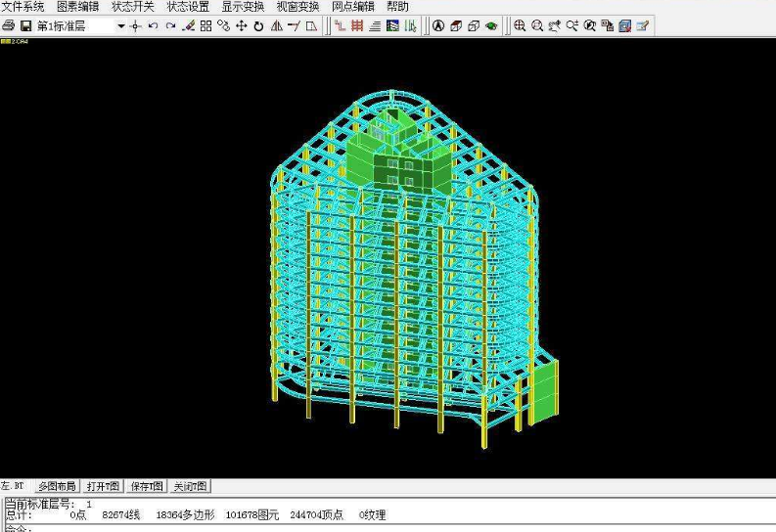Click the undo arrow icon
This screenshot has width=776, height=532.
point(154,25)
